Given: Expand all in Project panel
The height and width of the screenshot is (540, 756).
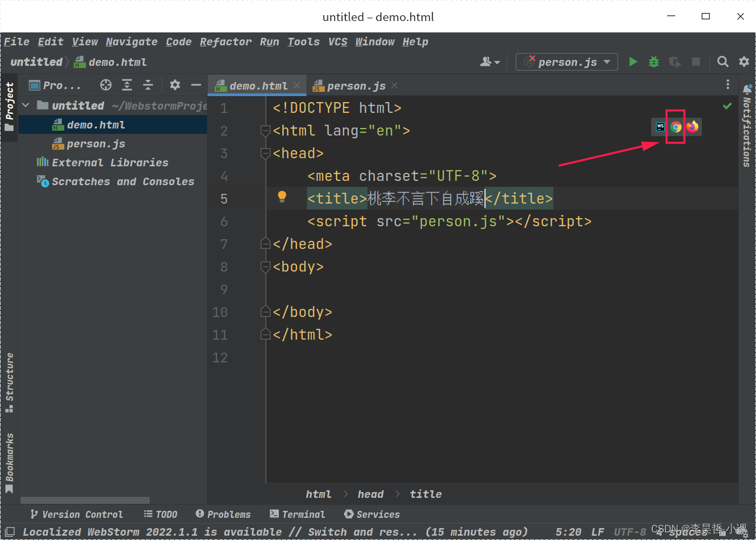Looking at the screenshot, I should (127, 85).
